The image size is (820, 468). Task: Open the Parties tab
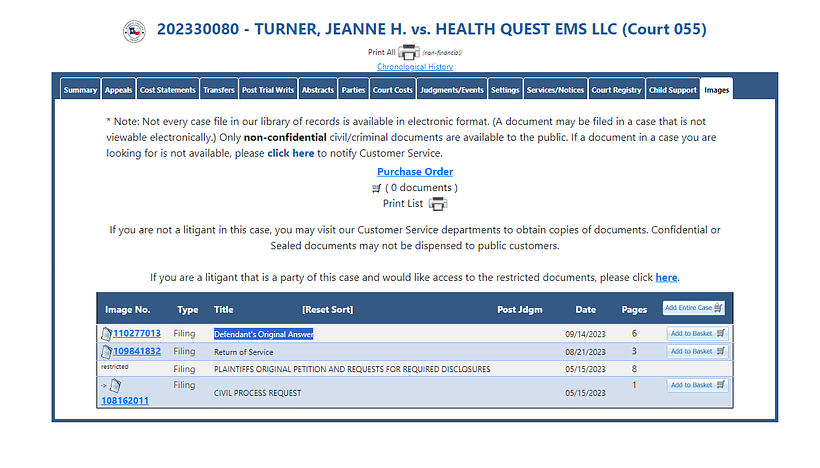point(354,90)
